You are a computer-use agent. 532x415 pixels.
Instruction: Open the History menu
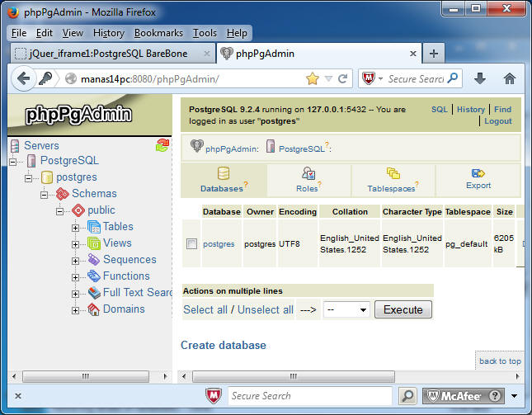[109, 33]
